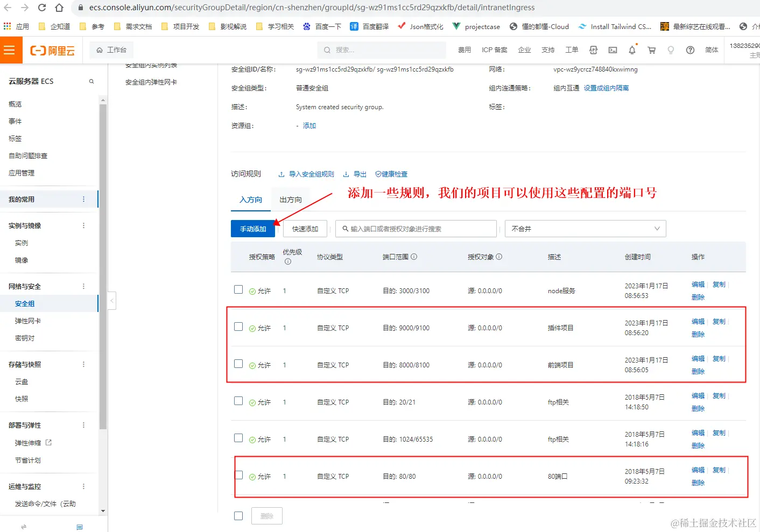Open the 我的常用 three-dot menu
This screenshot has height=532, width=760.
(83, 199)
